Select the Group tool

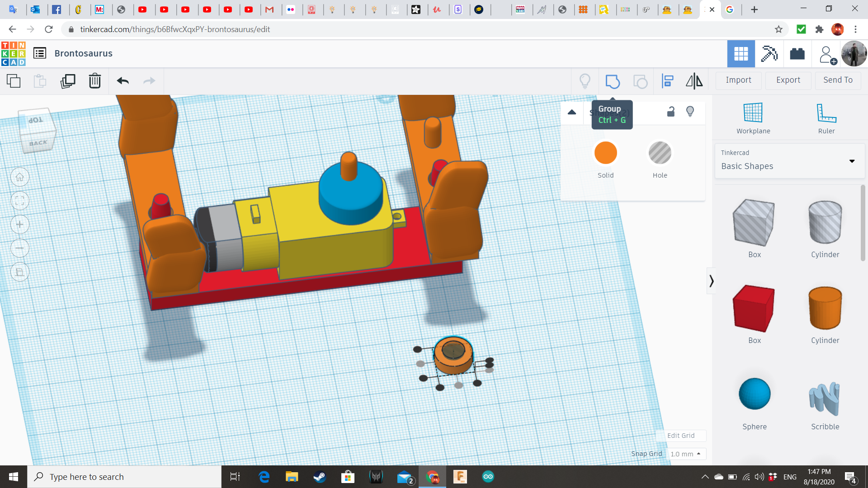(613, 81)
